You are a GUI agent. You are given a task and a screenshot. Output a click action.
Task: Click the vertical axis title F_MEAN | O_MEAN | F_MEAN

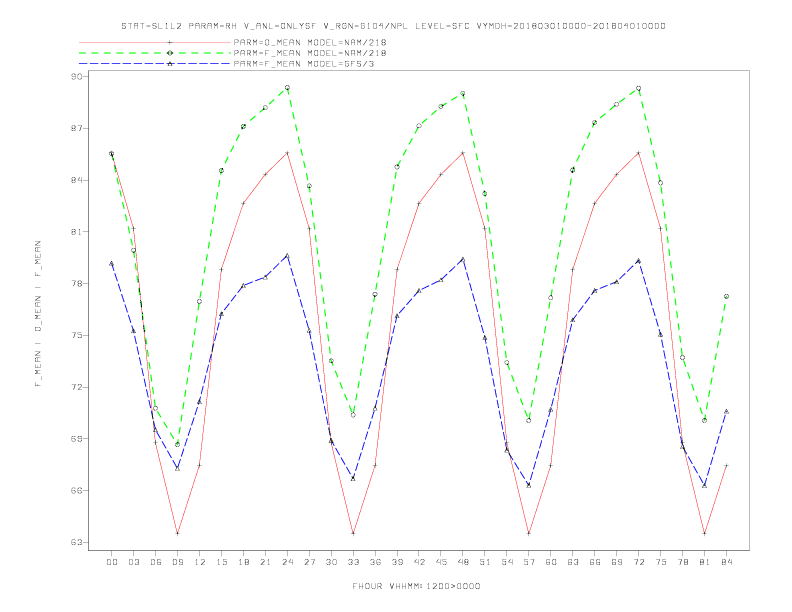pyautogui.click(x=38, y=314)
